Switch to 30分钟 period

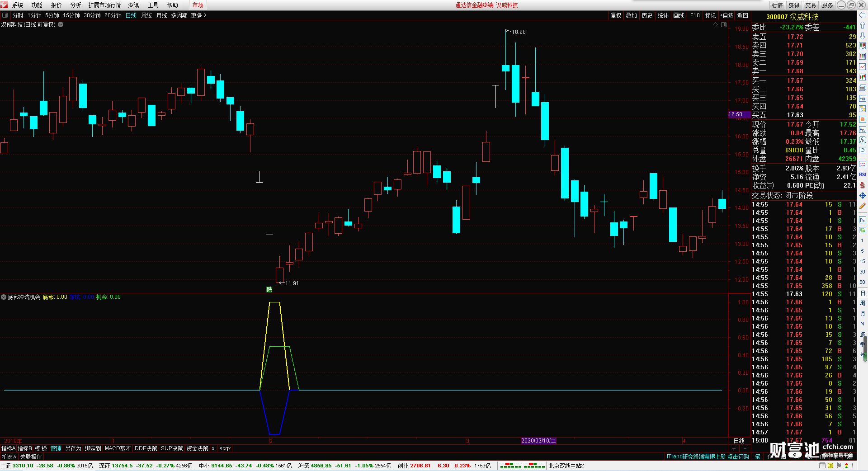[x=92, y=15]
